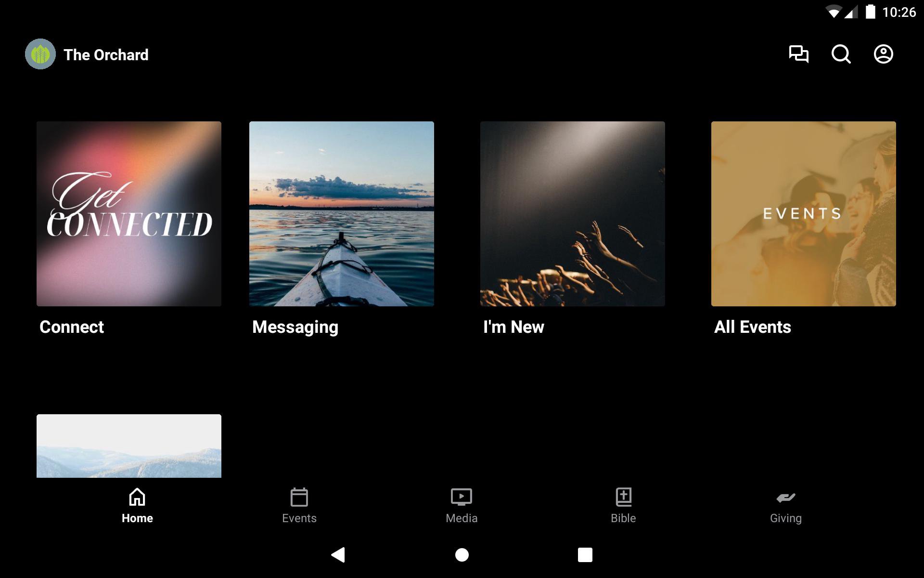This screenshot has height=578, width=924.
Task: Tap the Home house icon
Action: [137, 497]
